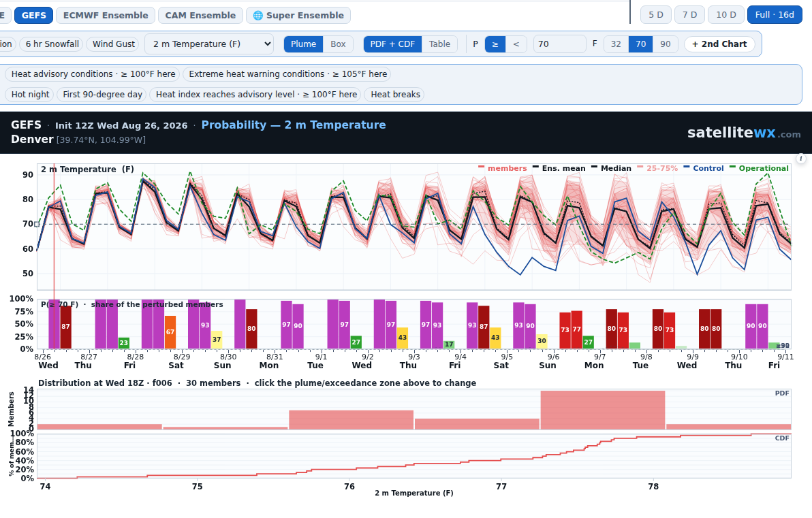Select the less-than probability operator
This screenshot has width=812, height=518.
(x=516, y=44)
